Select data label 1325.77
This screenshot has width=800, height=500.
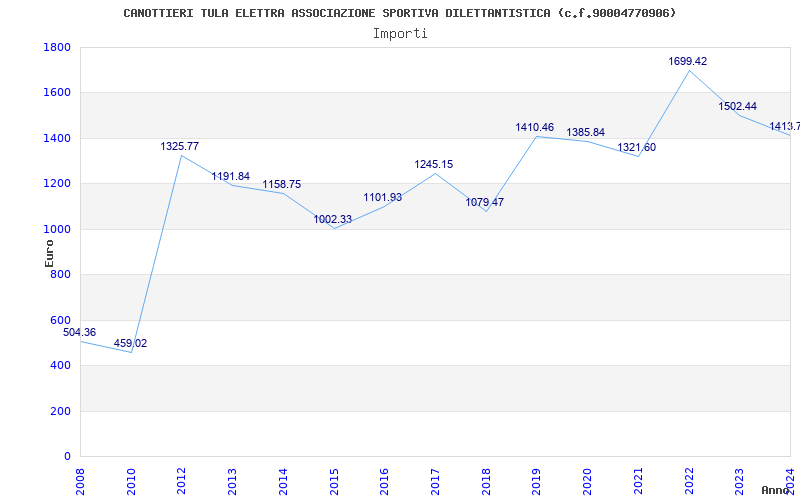180,146
